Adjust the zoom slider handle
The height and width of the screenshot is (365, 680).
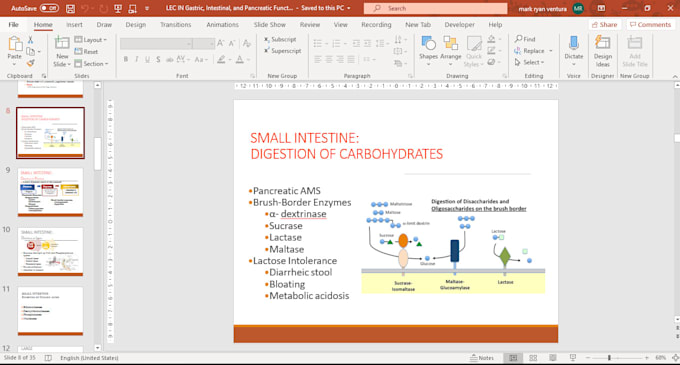(x=609, y=358)
